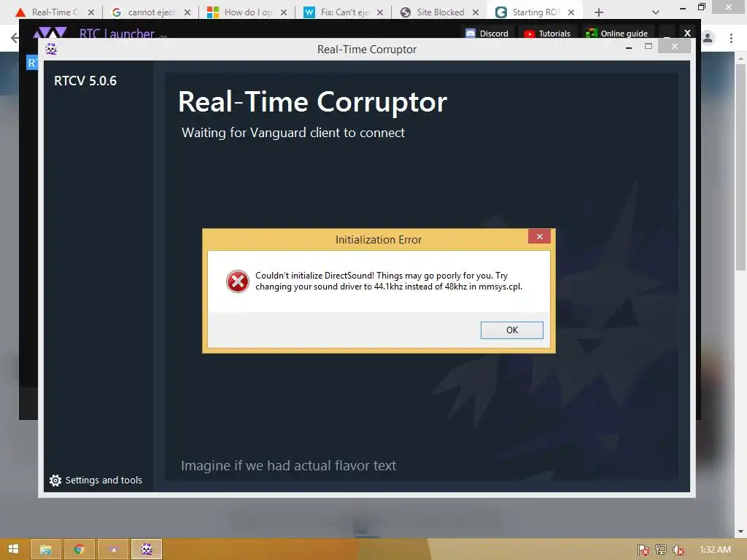Click the muted volume icon in tray
747x560 pixels.
point(678,550)
